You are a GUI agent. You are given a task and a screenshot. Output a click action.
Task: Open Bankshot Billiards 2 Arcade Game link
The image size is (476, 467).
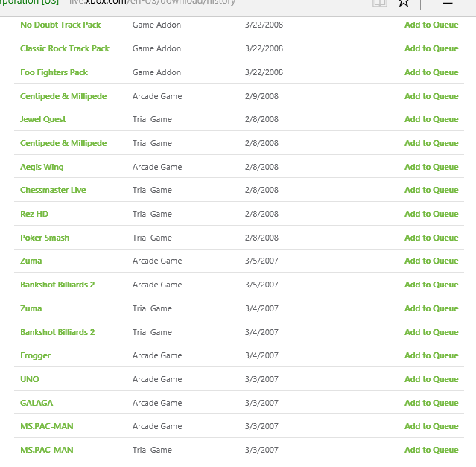(57, 285)
